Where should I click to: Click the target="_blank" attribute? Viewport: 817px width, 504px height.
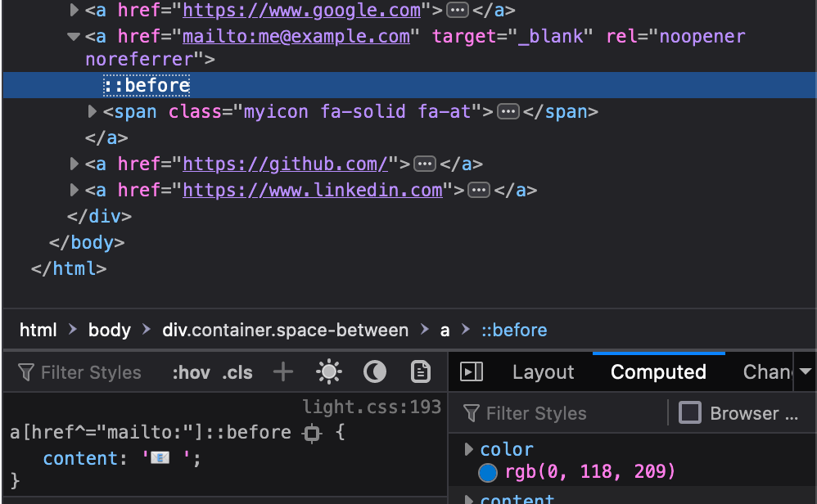tap(512, 37)
